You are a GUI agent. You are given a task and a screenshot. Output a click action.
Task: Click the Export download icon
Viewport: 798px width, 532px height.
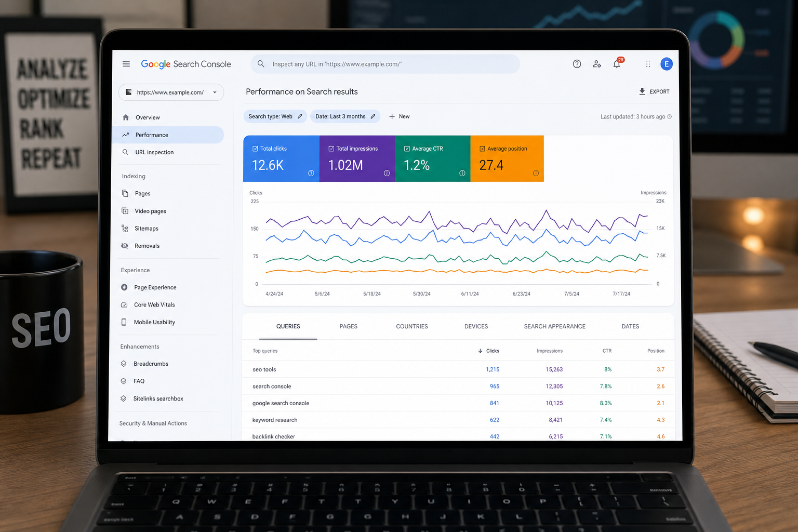click(642, 91)
